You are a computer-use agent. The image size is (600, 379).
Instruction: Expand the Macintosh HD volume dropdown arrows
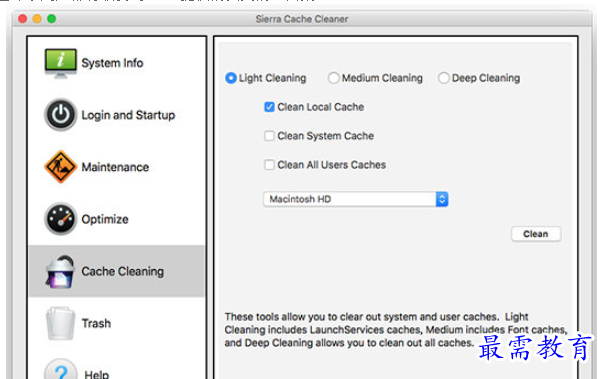coord(442,199)
